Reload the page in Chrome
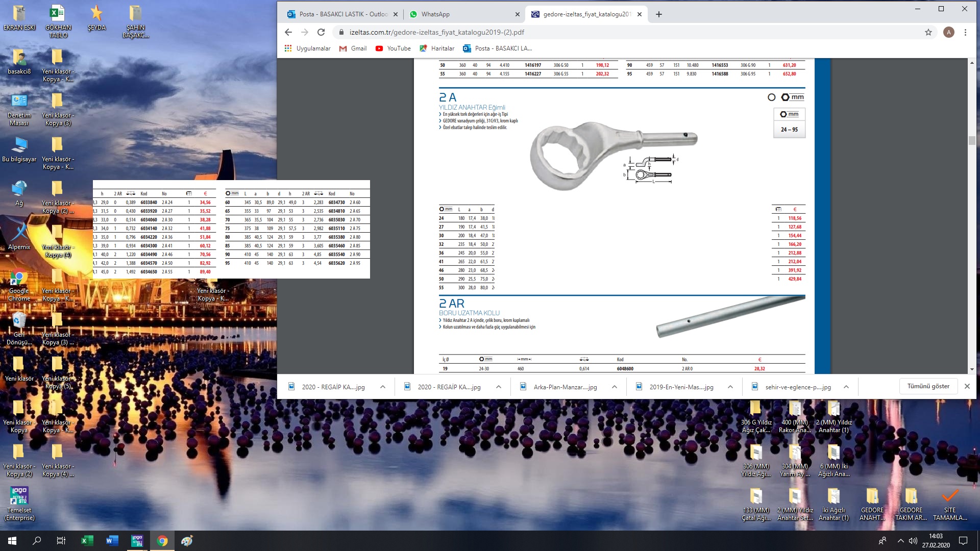Image resolution: width=980 pixels, height=551 pixels. coord(321,32)
